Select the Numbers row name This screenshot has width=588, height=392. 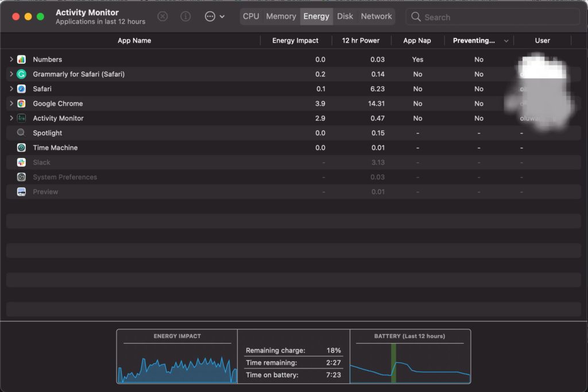point(47,59)
